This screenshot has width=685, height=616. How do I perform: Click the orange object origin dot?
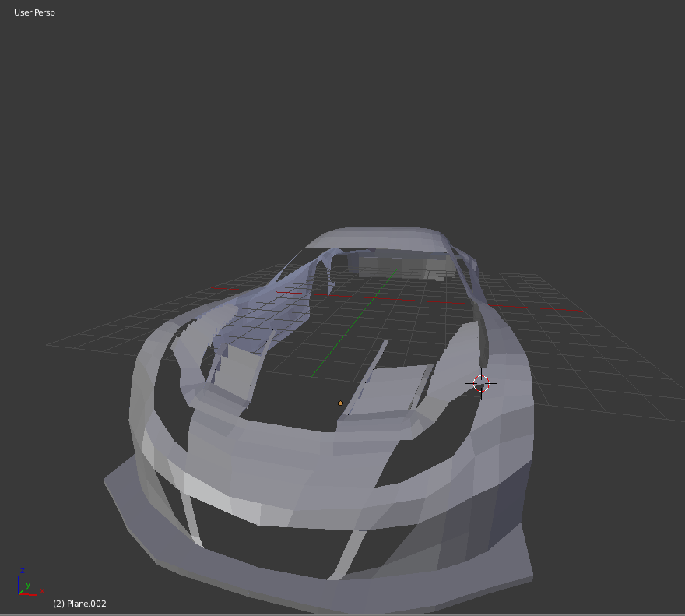[x=340, y=403]
